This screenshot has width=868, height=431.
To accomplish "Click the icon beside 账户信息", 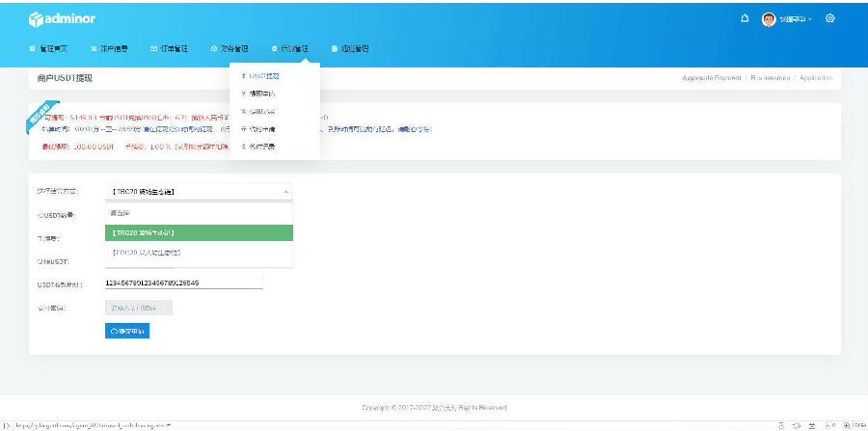I will click(93, 48).
